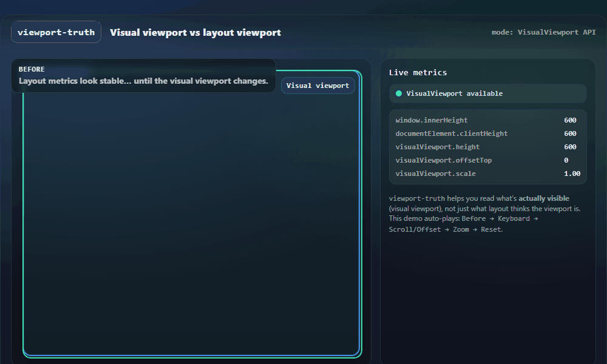Screen dimensions: 607x364
Task: Click the window.innerHeight value 600
Action: click(570, 120)
